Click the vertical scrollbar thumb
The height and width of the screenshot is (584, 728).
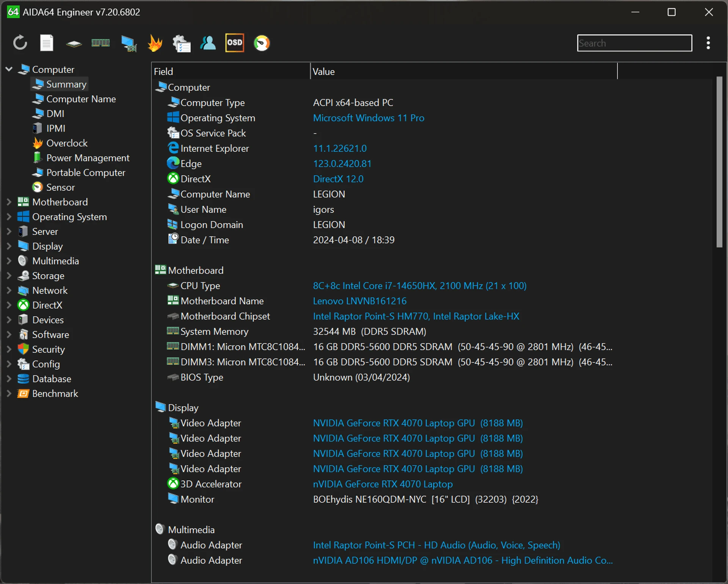(x=719, y=162)
